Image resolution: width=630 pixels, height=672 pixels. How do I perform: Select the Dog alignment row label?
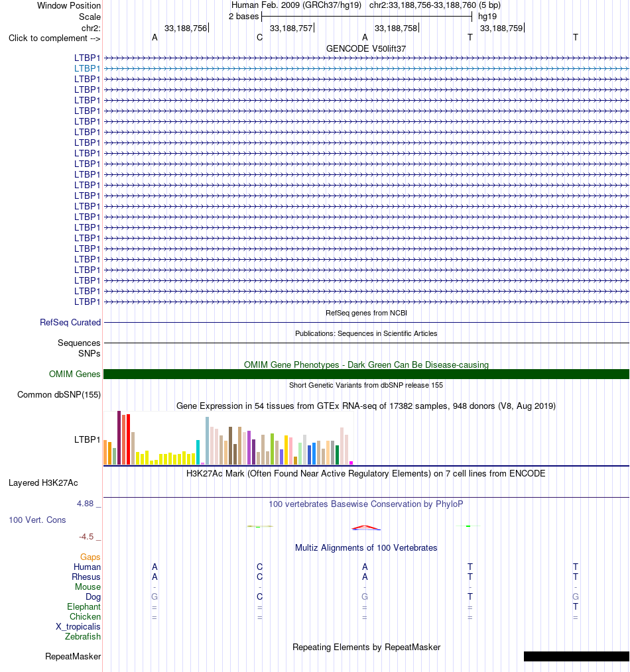point(93,597)
